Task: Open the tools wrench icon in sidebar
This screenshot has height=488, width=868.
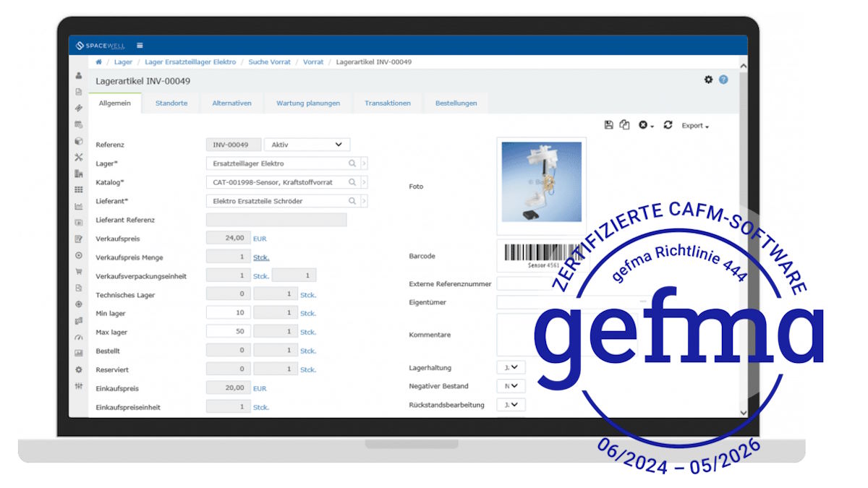Action: click(x=79, y=157)
